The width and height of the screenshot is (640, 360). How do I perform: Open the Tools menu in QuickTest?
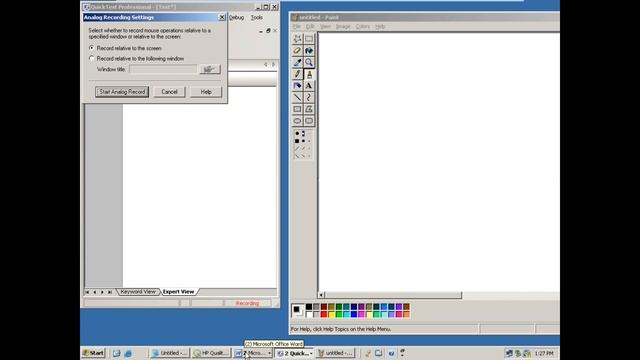pyautogui.click(x=257, y=18)
